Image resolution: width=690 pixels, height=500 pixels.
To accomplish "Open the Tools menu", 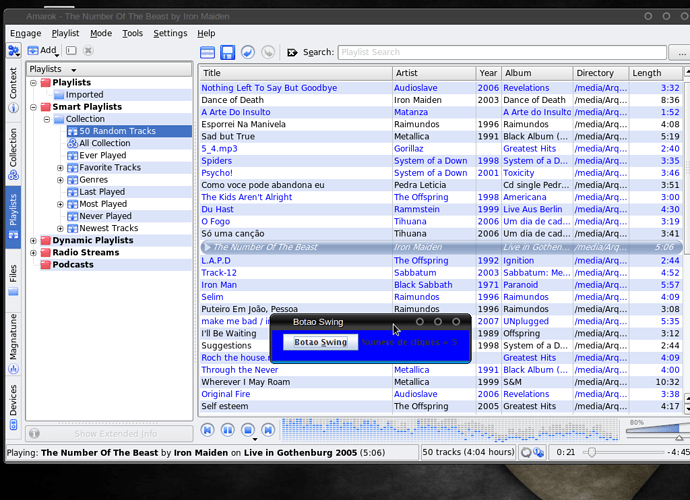I will coord(132,33).
